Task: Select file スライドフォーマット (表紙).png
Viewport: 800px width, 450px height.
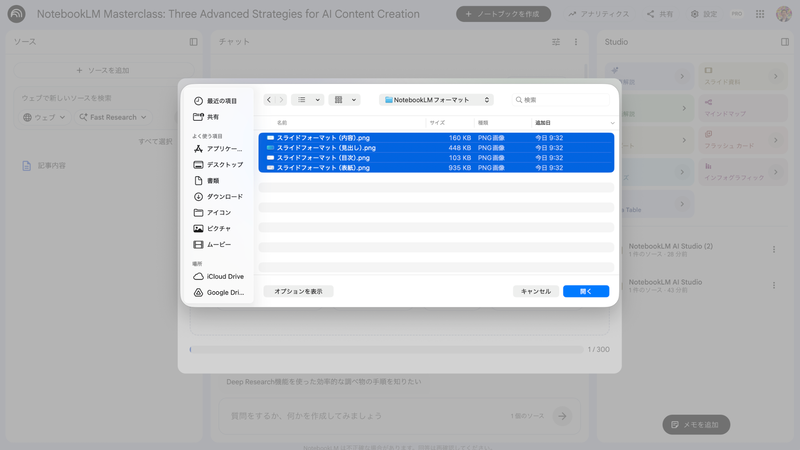Action: [436, 168]
